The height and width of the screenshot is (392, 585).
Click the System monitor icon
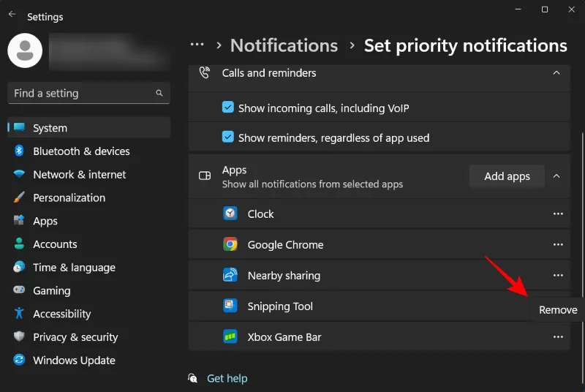pos(19,127)
